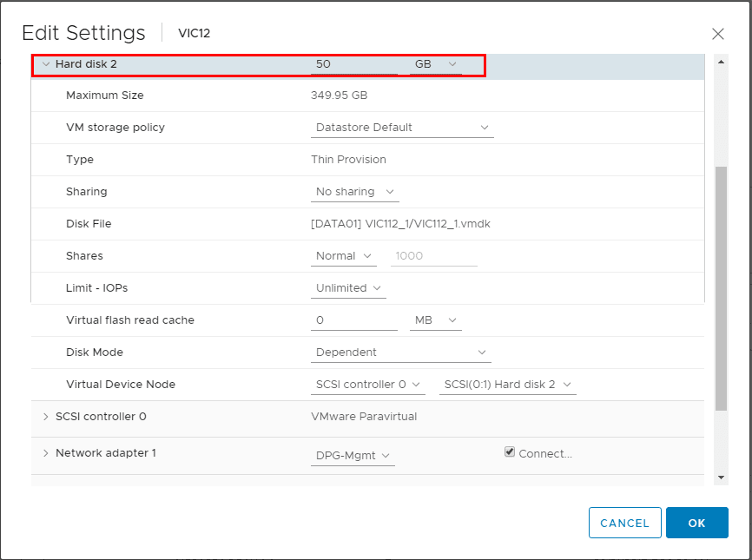Expand Network adapter 1 section
The image size is (752, 560).
(x=45, y=453)
